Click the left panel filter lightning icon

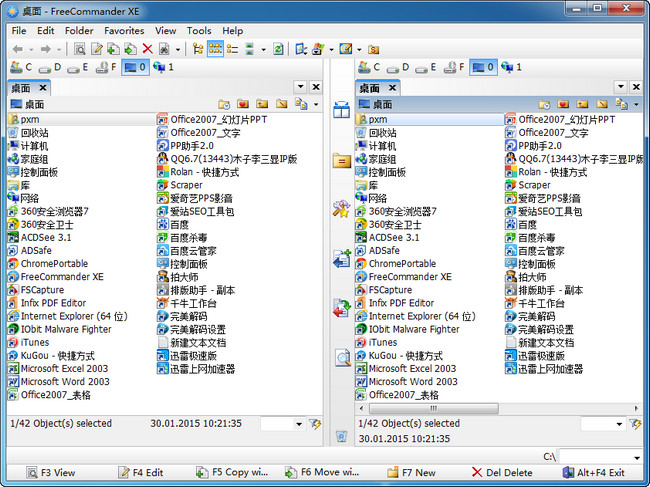tap(315, 424)
